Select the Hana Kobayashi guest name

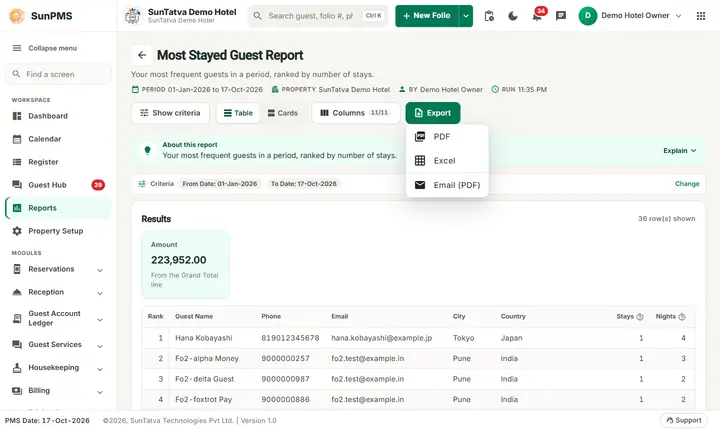(203, 338)
